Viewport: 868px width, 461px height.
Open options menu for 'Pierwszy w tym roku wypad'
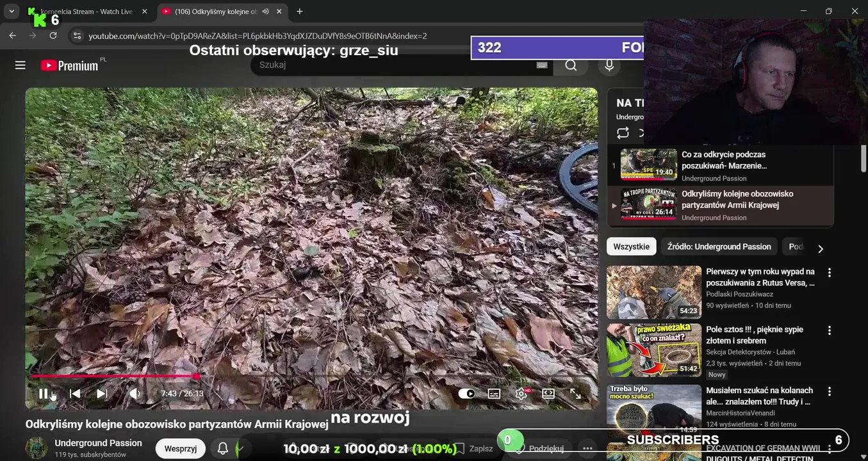click(830, 273)
